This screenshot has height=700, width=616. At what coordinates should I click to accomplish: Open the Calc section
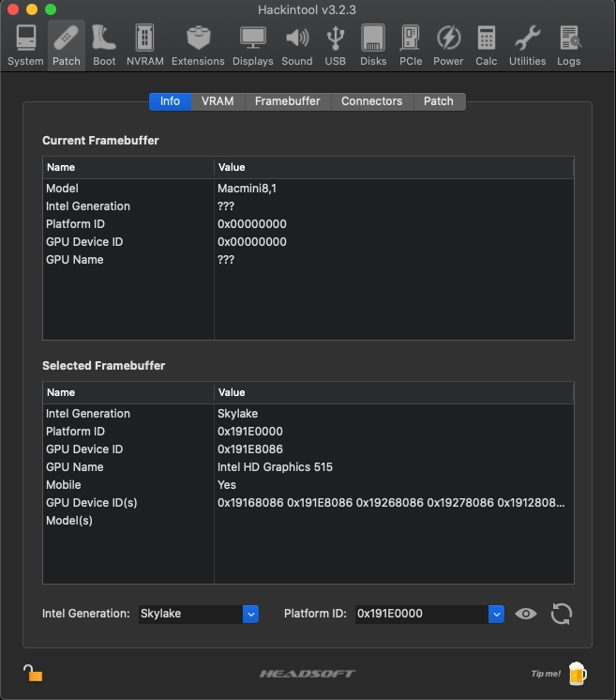click(x=487, y=45)
